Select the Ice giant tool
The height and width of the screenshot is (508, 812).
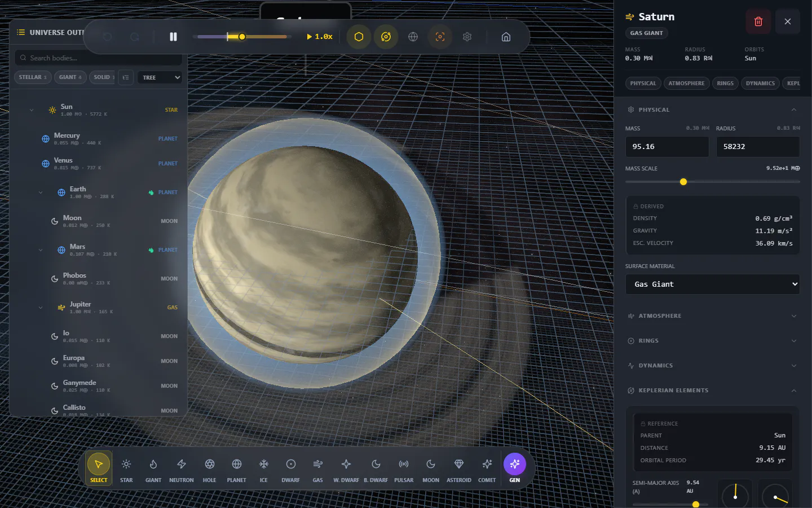263,470
